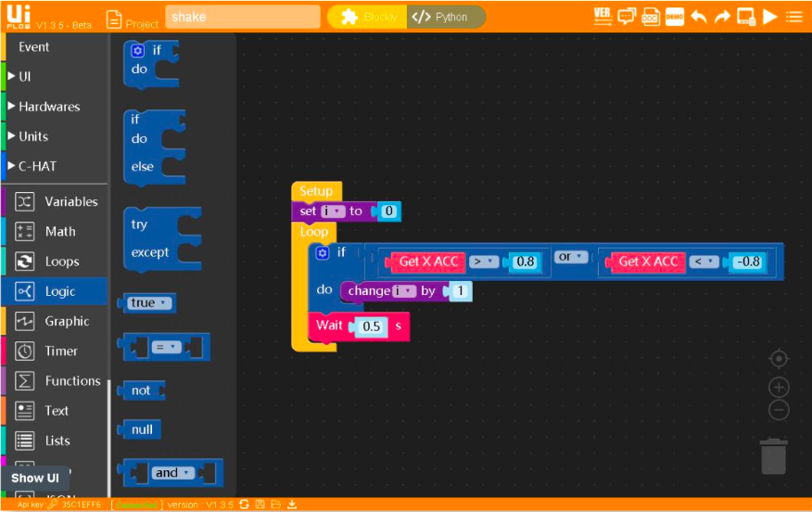The image size is (812, 512).
Task: Open the Lists category
Action: point(56,441)
